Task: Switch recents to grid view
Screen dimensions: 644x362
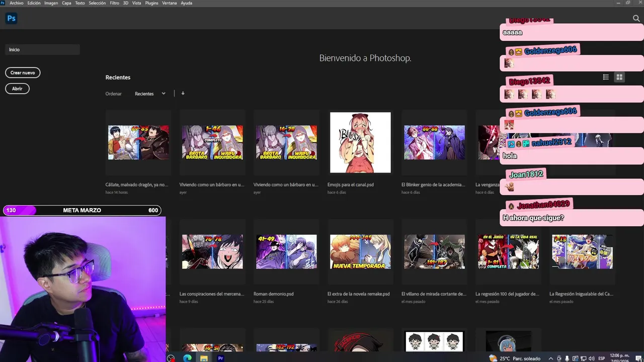Action: coord(619,77)
